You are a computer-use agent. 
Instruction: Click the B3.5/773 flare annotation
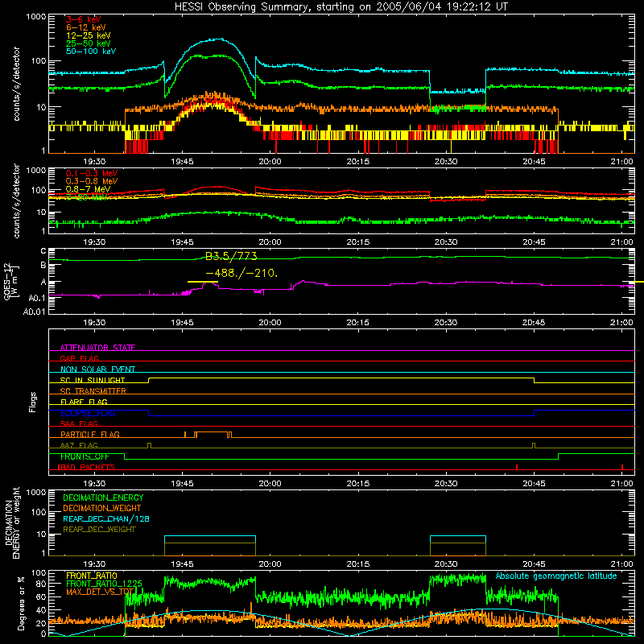tap(231, 256)
